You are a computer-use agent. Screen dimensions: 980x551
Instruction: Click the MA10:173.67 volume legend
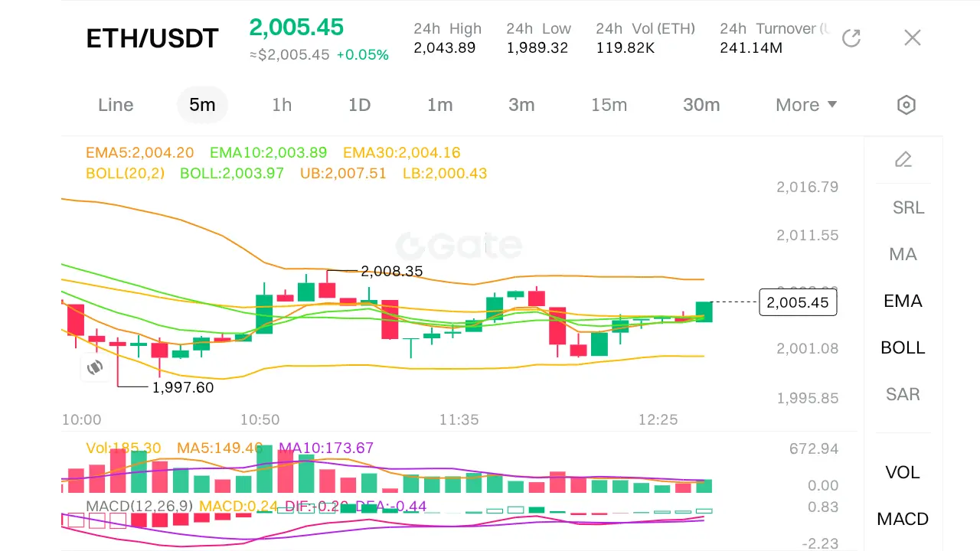(x=326, y=448)
